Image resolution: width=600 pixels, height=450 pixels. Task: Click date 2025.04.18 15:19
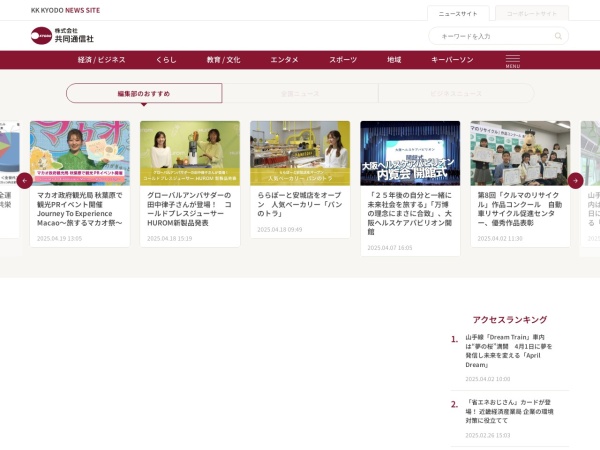tap(170, 238)
